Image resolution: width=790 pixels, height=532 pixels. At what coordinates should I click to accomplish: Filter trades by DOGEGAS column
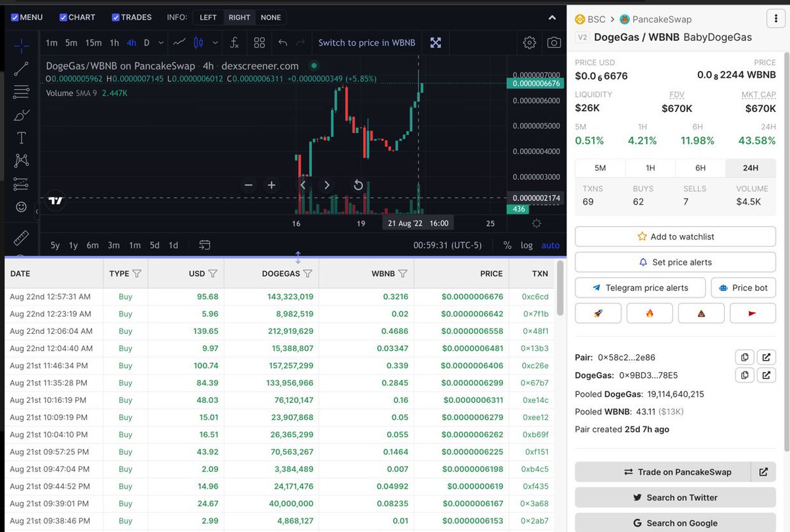[307, 273]
